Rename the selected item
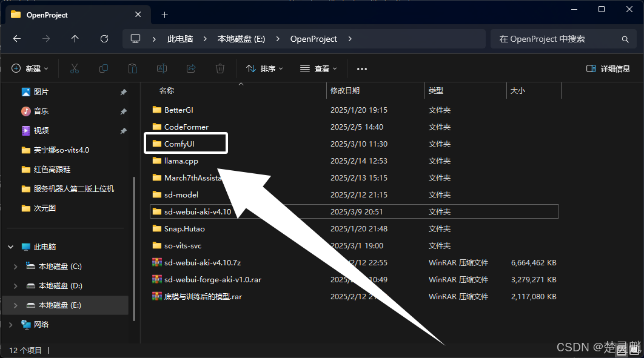The height and width of the screenshot is (358, 644). coord(162,68)
